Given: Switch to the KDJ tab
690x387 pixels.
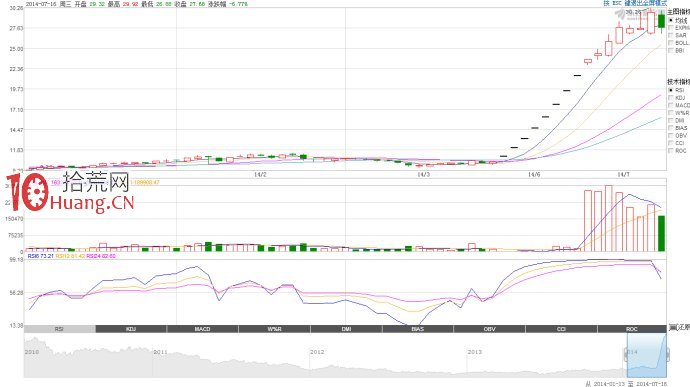Looking at the screenshot, I should [131, 329].
